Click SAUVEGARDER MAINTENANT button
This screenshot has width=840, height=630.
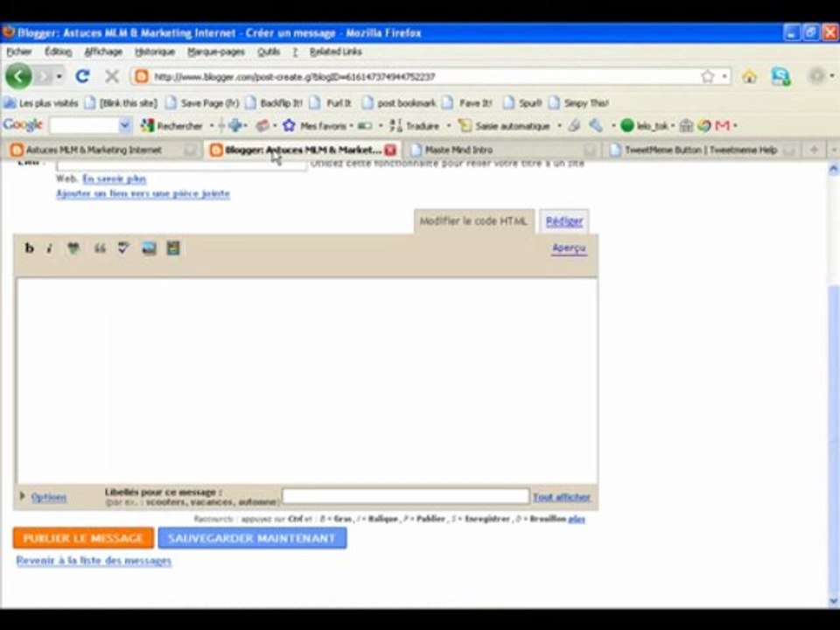tap(252, 538)
